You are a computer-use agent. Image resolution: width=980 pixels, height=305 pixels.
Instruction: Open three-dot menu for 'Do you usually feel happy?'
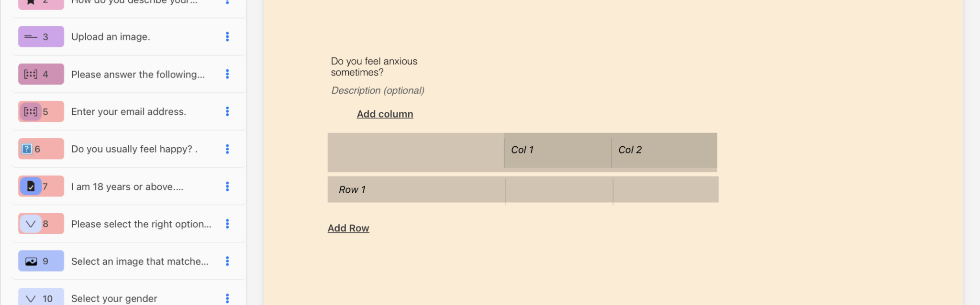[x=227, y=149]
